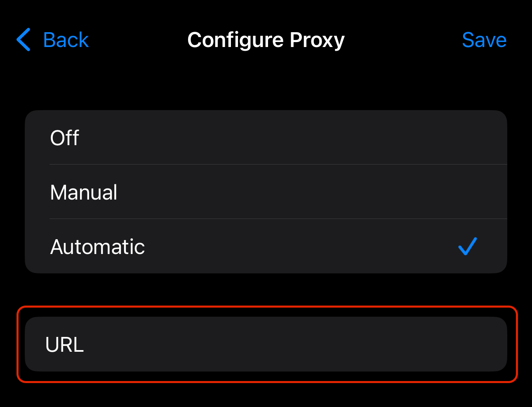
Task: Focus the empty area right of URL label
Action: click(330, 344)
